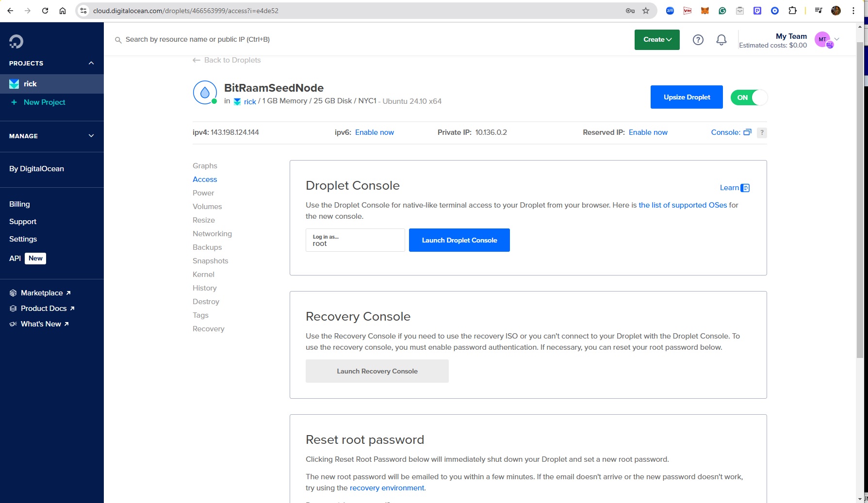Open the Destroy section
Viewport: 868px width, 503px height.
pyautogui.click(x=206, y=302)
